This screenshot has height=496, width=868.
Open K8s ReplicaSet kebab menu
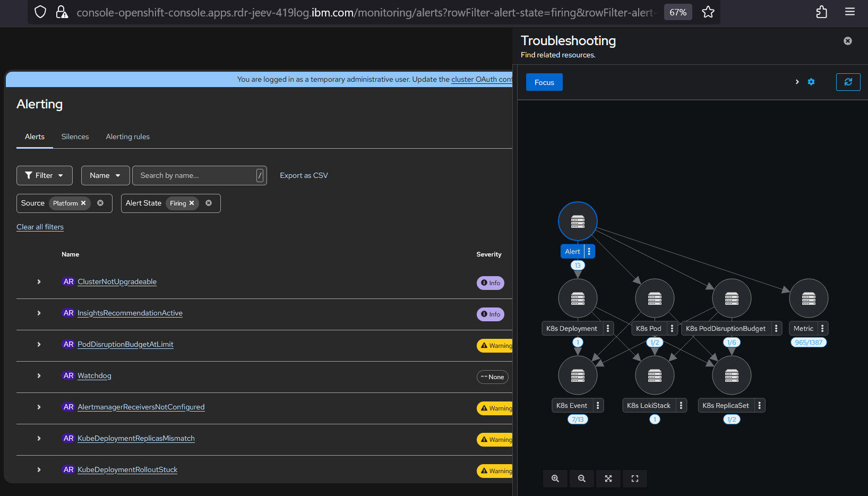pos(760,405)
